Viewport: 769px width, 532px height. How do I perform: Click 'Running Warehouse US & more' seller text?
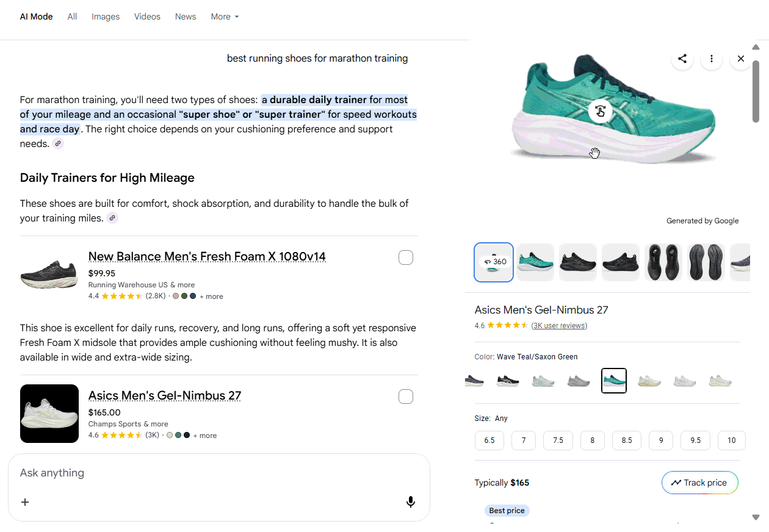(x=142, y=285)
